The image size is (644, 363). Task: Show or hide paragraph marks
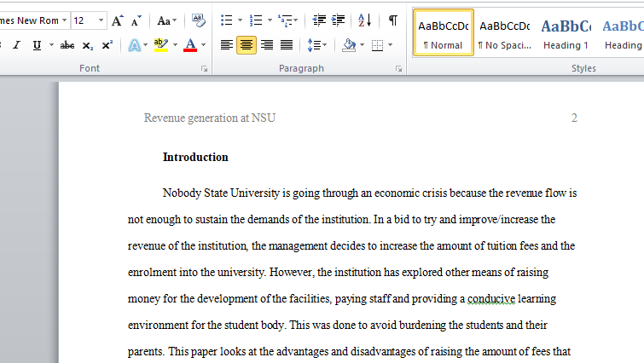393,20
